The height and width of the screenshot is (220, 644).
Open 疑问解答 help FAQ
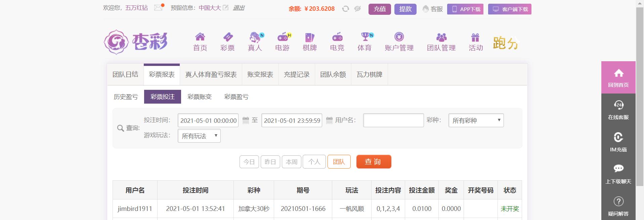pos(618,206)
